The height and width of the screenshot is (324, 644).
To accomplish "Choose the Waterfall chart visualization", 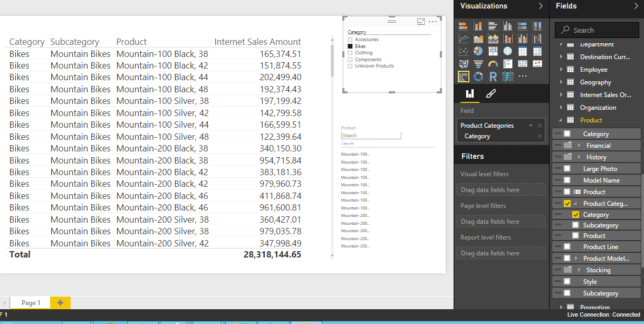I will [537, 39].
